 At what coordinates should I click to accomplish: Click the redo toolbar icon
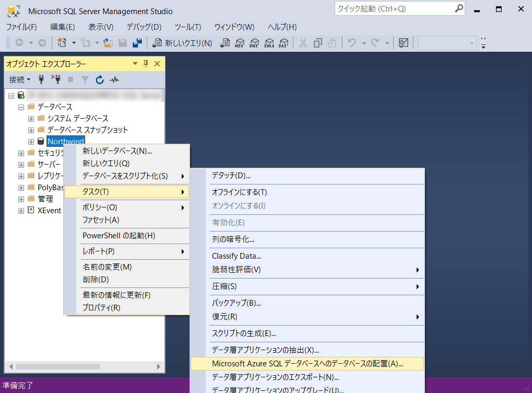pyautogui.click(x=375, y=43)
